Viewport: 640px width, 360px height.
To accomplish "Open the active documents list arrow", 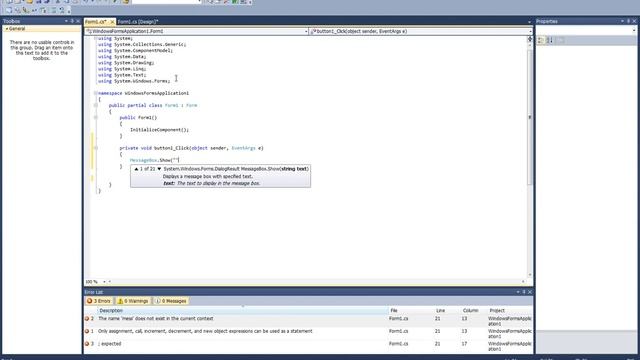I will coord(529,22).
